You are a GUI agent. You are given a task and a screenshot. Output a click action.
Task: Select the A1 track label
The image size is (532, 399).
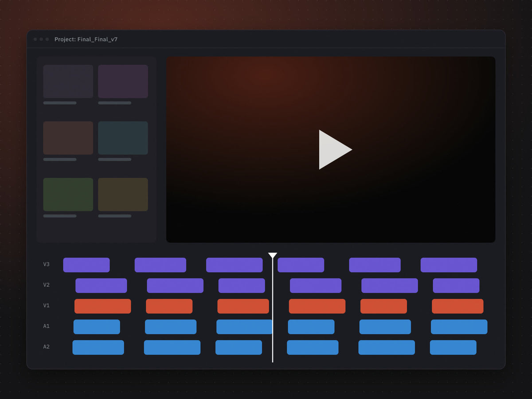[47, 326]
